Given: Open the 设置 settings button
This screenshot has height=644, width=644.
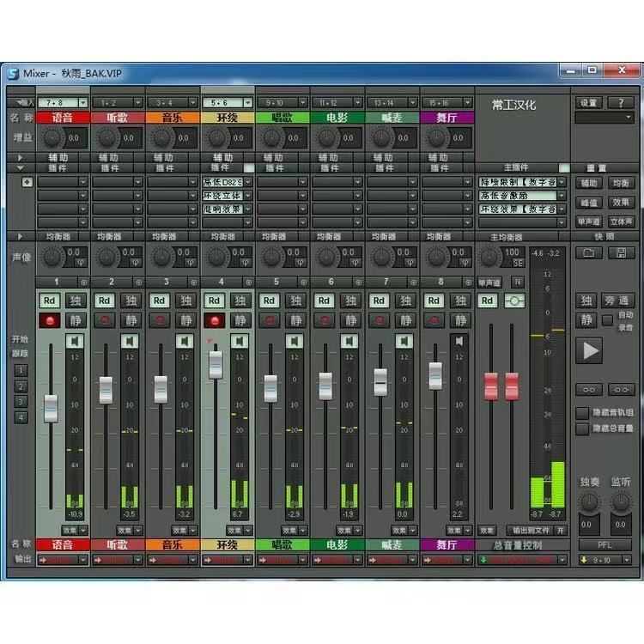Looking at the screenshot, I should (x=588, y=103).
